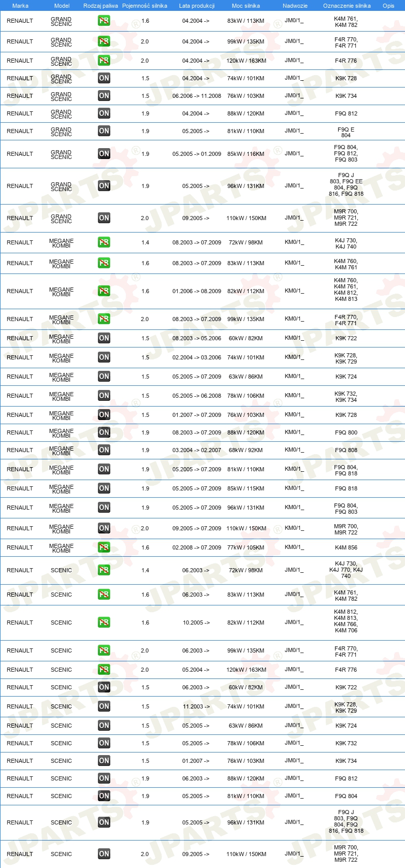Click the Opis column header

coord(388,6)
